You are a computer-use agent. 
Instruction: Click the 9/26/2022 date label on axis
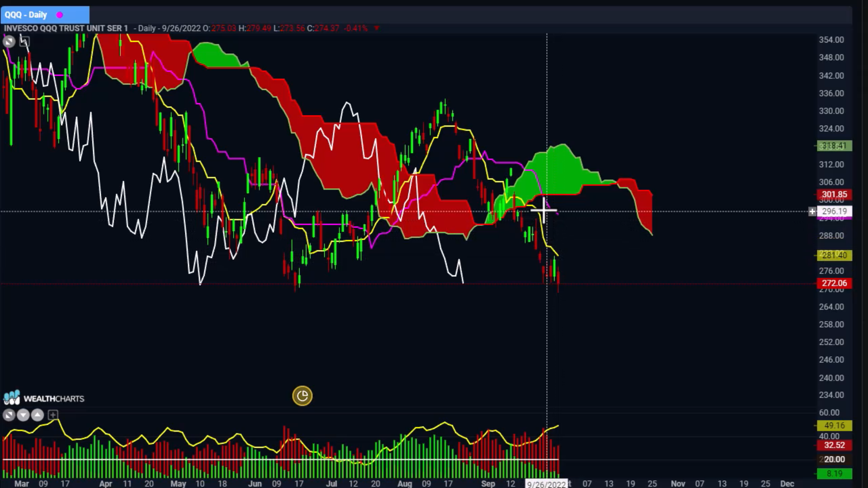(x=546, y=484)
